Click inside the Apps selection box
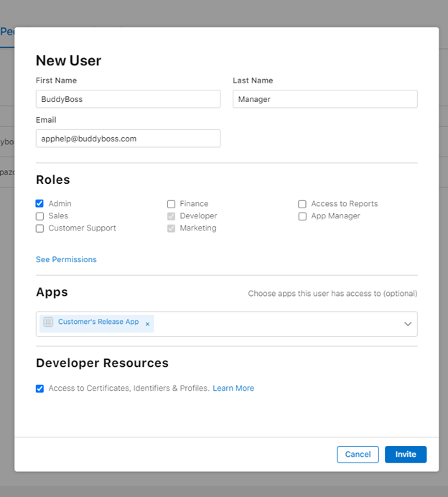The image size is (448, 497). [x=273, y=324]
